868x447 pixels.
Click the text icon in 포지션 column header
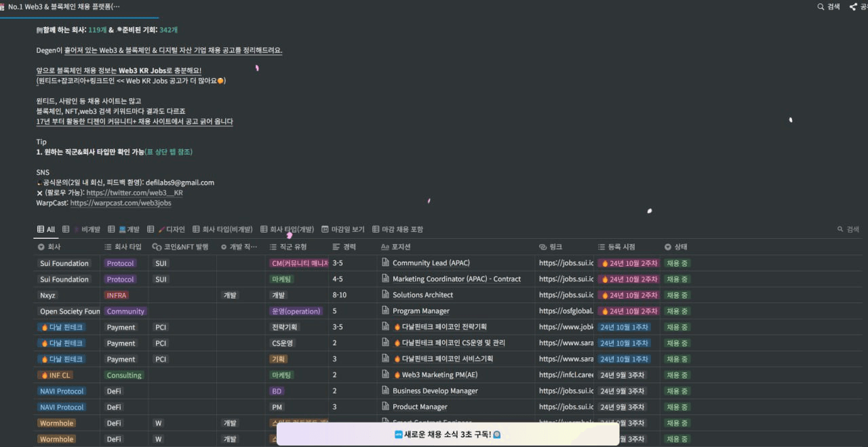[385, 247]
